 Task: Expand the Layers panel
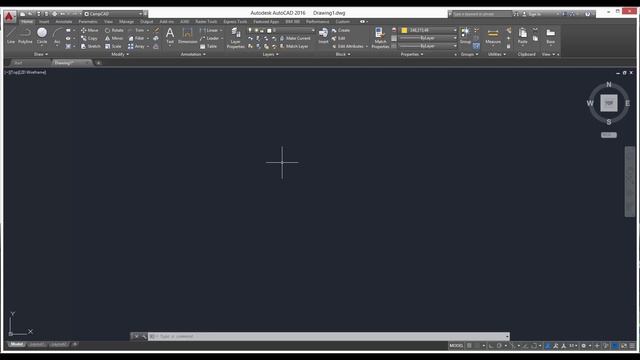[270, 54]
